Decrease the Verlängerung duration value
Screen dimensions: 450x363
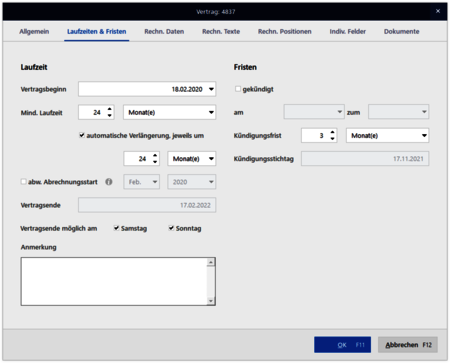point(155,162)
